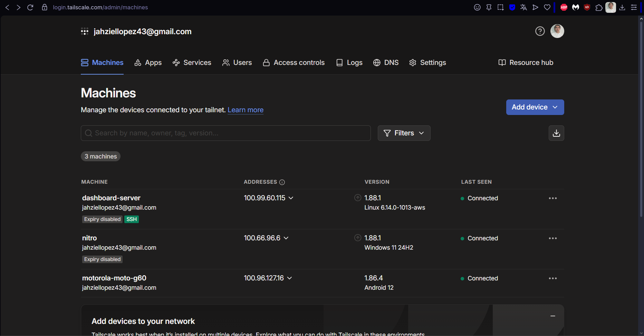The image size is (644, 336).
Task: Open the nitro machine page
Action: point(89,238)
